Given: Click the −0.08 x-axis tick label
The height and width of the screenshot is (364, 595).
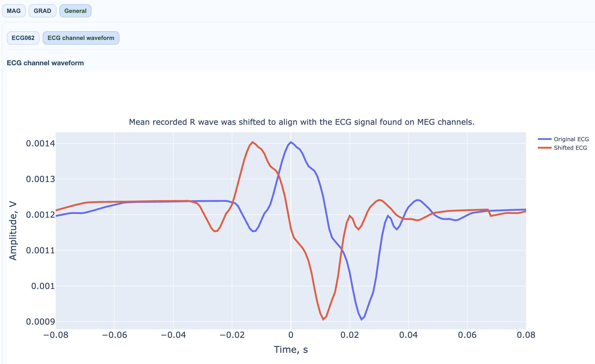Looking at the screenshot, I should 55,335.
